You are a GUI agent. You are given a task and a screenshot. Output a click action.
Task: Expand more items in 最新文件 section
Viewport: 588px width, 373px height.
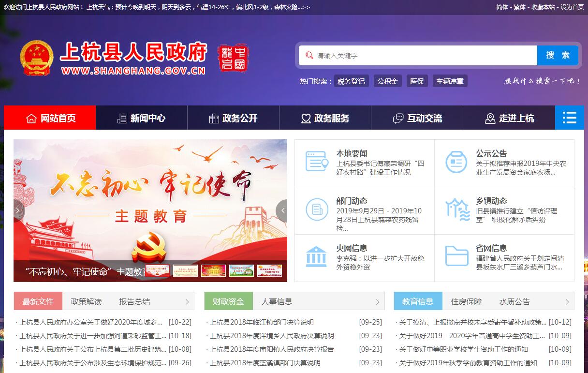pyautogui.click(x=187, y=302)
